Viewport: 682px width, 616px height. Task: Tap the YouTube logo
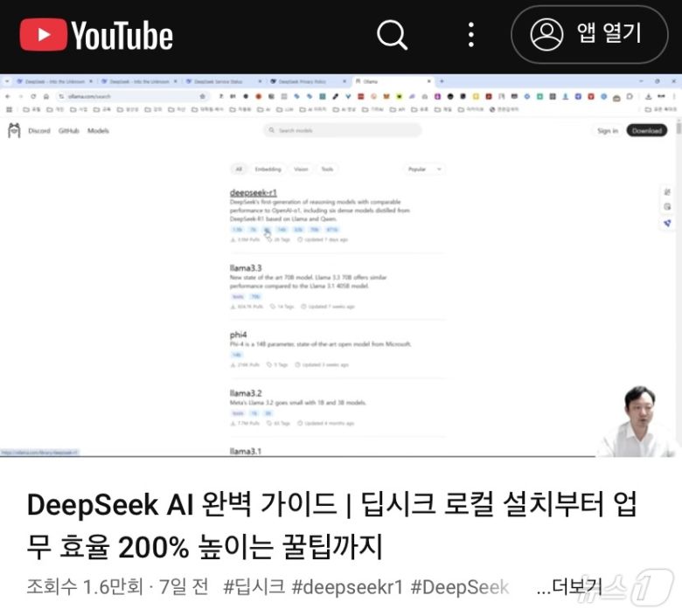pos(96,36)
